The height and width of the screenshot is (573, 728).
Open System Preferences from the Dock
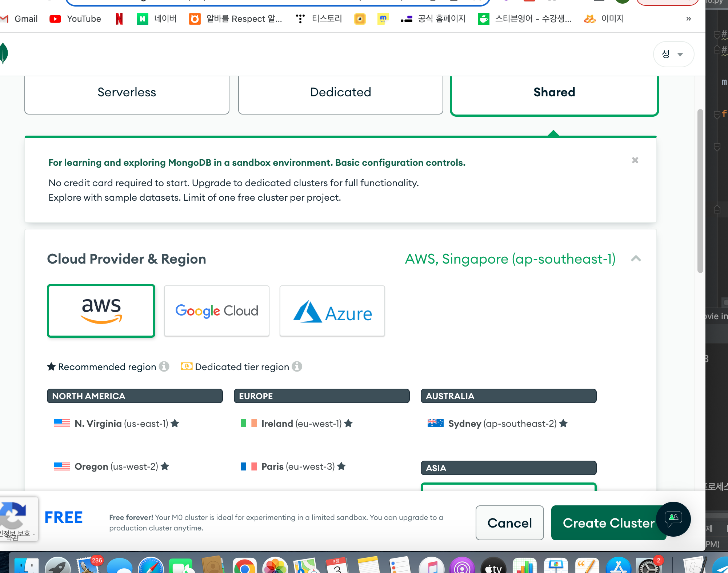click(649, 565)
